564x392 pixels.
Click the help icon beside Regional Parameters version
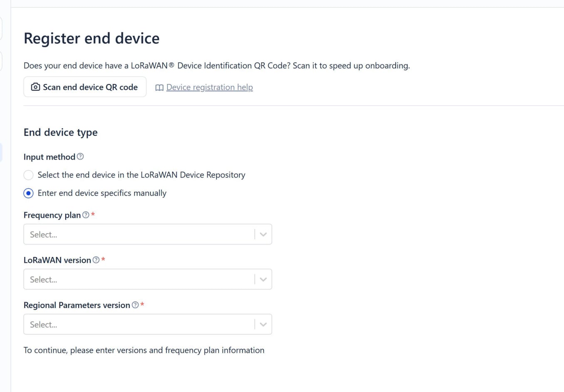pos(135,305)
